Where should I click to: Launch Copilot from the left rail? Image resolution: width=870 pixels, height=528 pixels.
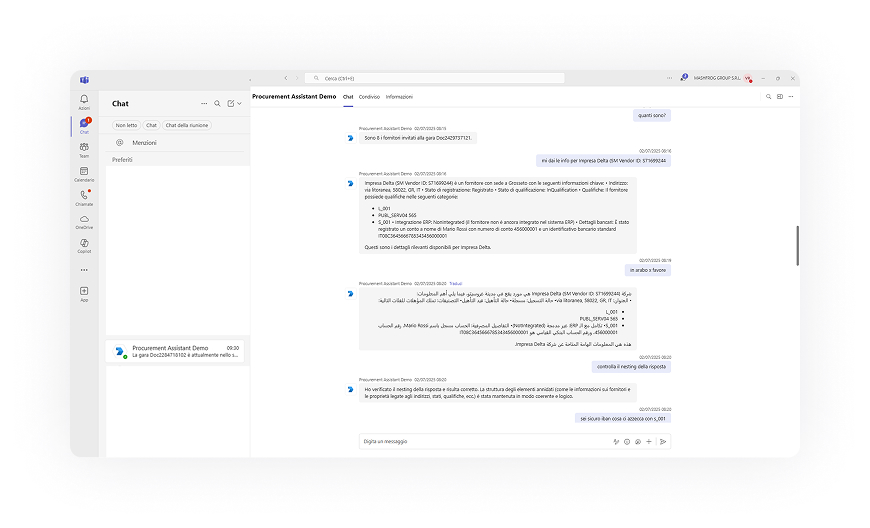coord(84,245)
